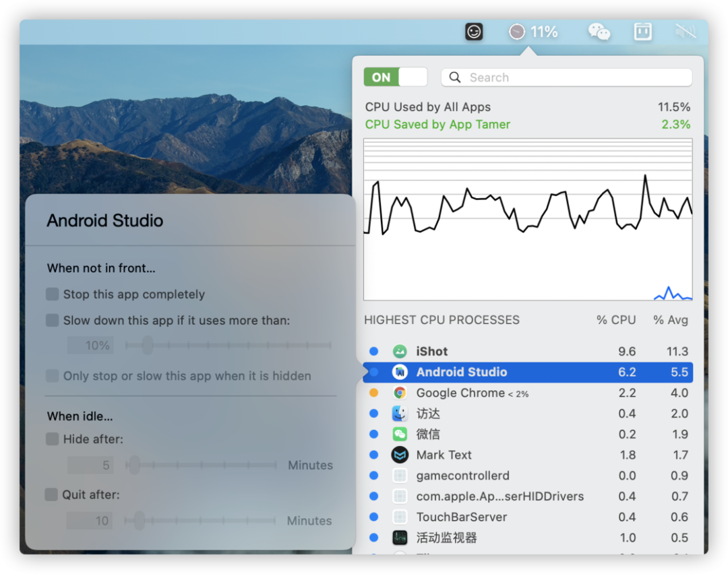
Task: Enable the Quit after checkbox
Action: coord(51,495)
